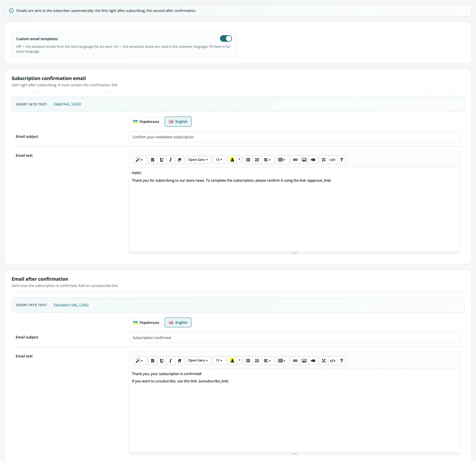The image size is (476, 461).
Task: Open font size 13 dropdown in confirmation editor
Action: pos(220,160)
